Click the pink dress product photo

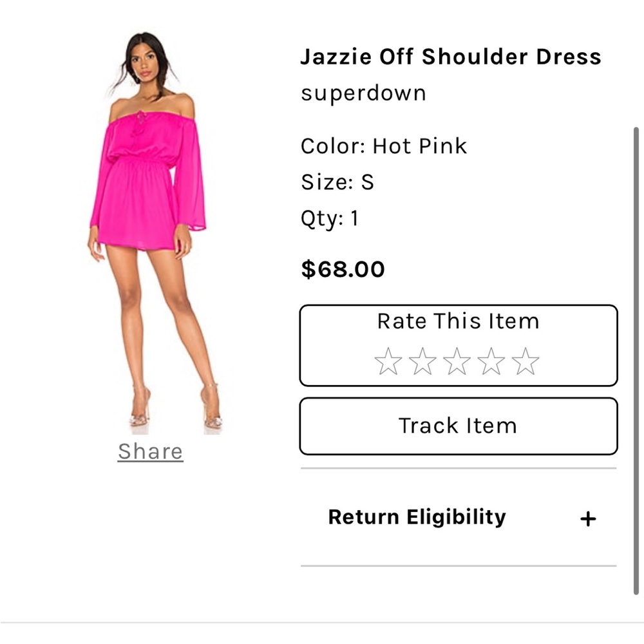coord(155,232)
